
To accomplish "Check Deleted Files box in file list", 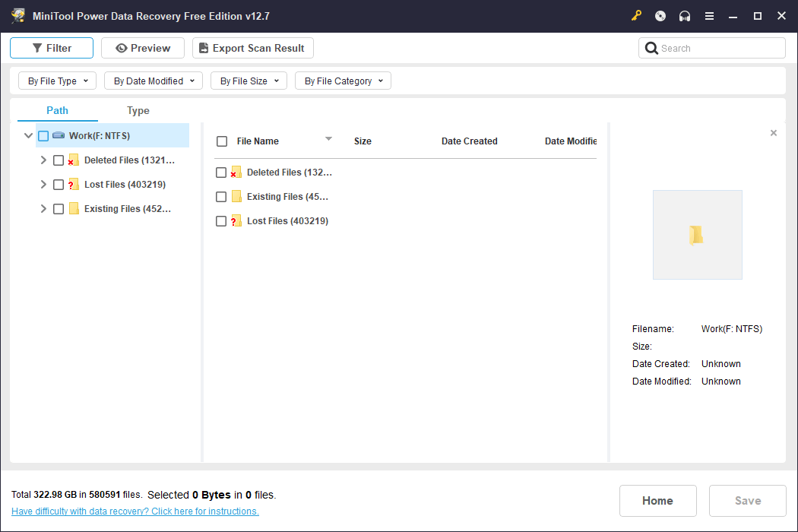I will [221, 173].
